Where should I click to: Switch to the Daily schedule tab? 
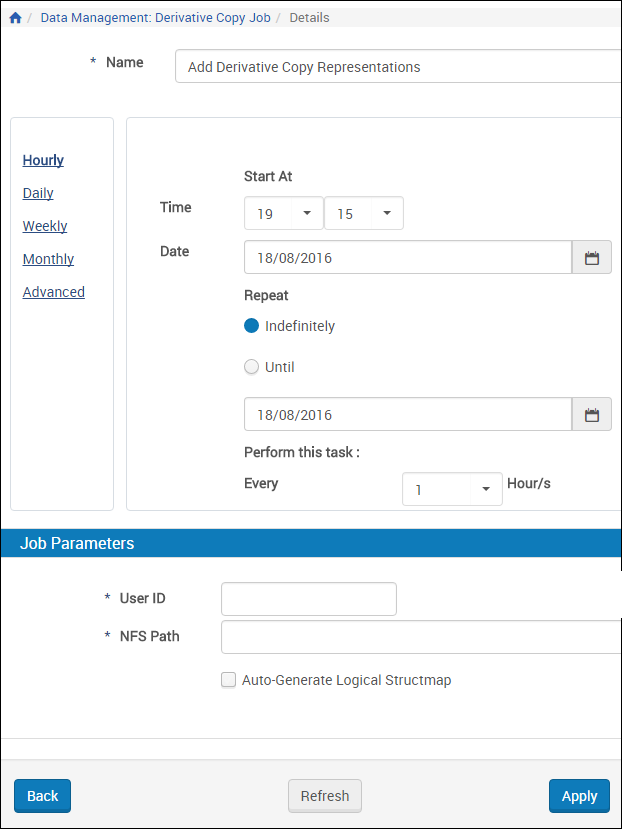click(x=38, y=193)
